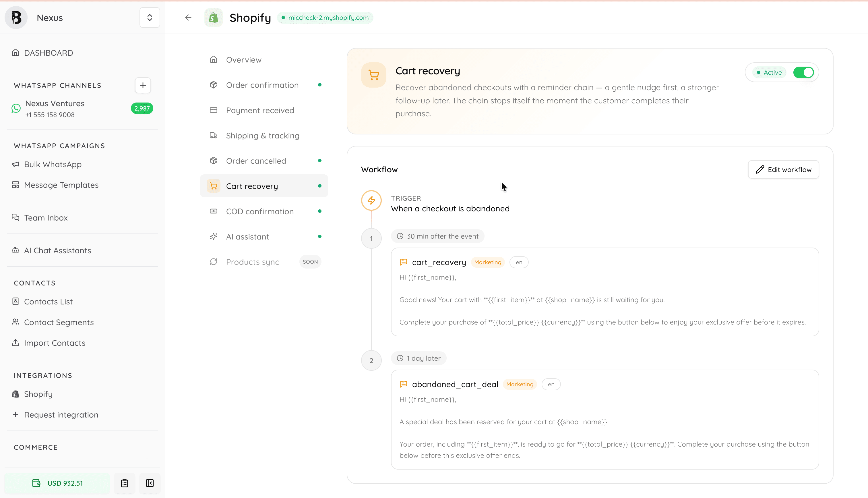Select the Cart recovery tab
This screenshot has width=868, height=498.
[x=264, y=186]
